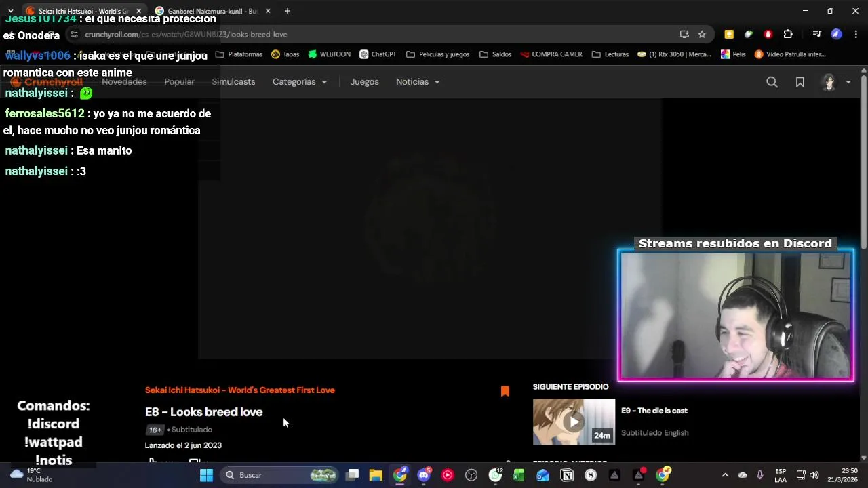Open Notion from the taskbar
This screenshot has height=488, width=868.
(567, 475)
